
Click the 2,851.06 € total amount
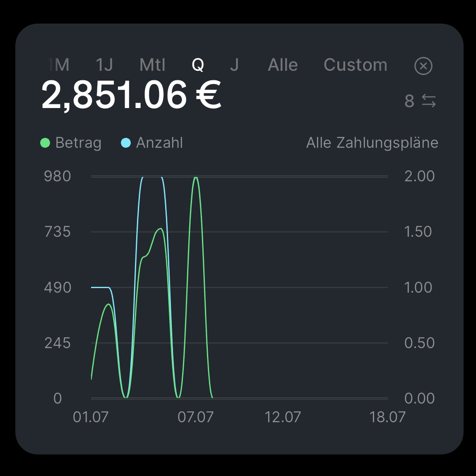[x=131, y=95]
